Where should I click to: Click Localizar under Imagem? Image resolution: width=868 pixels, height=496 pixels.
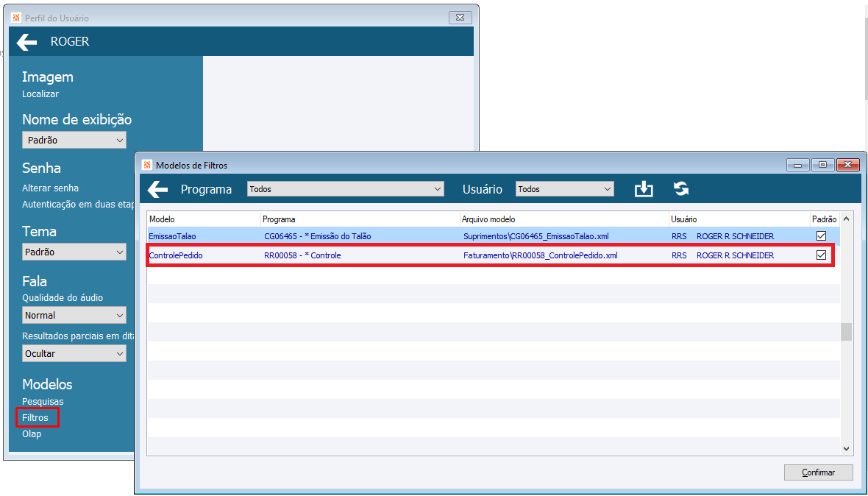tap(40, 94)
